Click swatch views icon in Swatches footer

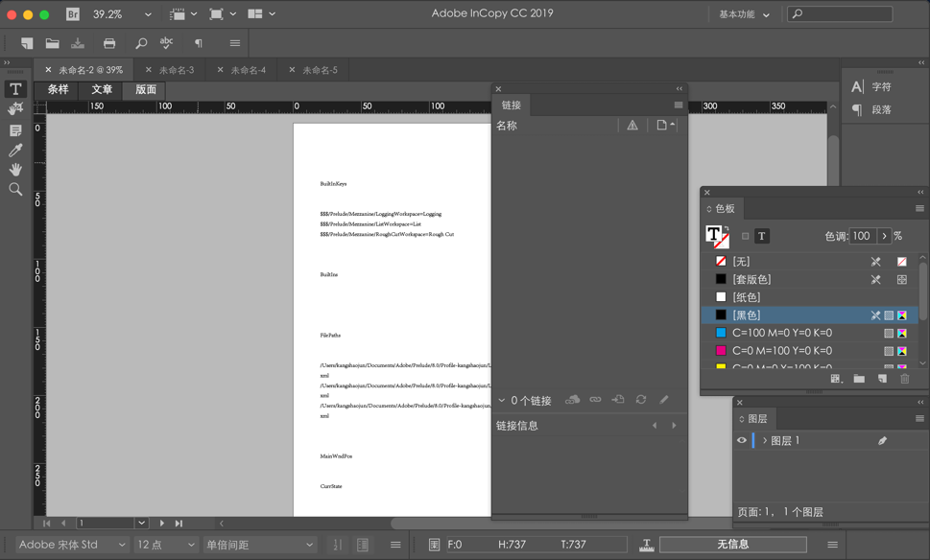[836, 379]
